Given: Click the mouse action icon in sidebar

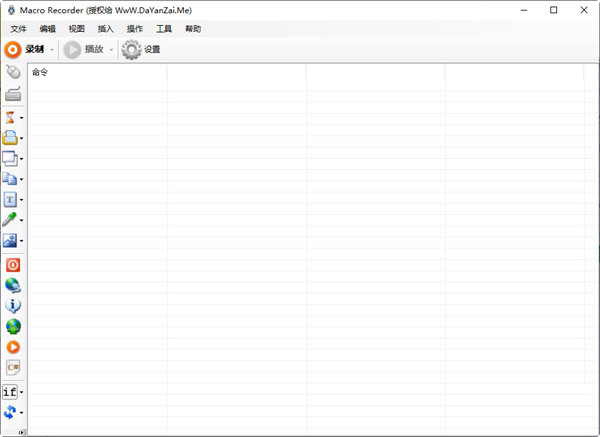Looking at the screenshot, I should click(12, 73).
